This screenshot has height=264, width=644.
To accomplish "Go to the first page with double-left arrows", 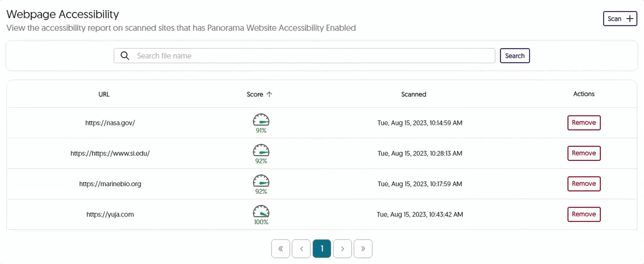I will point(280,249).
